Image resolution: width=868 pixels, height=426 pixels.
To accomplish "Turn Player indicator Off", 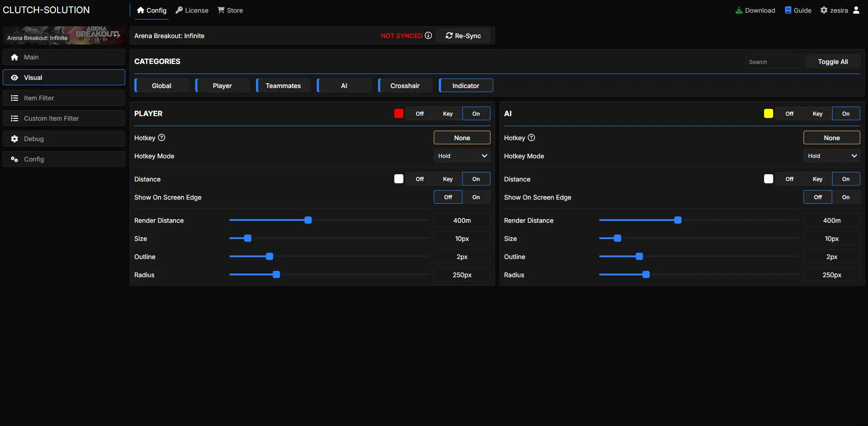I will [x=420, y=114].
